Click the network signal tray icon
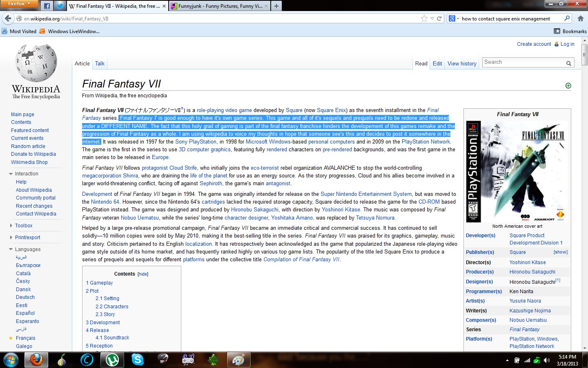Viewport: 588px width, 368px height. (527, 360)
